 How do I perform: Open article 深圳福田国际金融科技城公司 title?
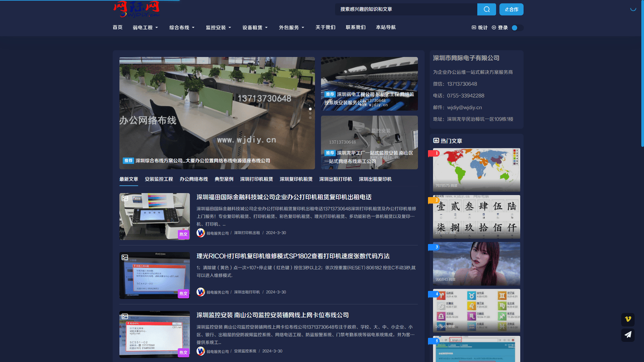coord(284,197)
